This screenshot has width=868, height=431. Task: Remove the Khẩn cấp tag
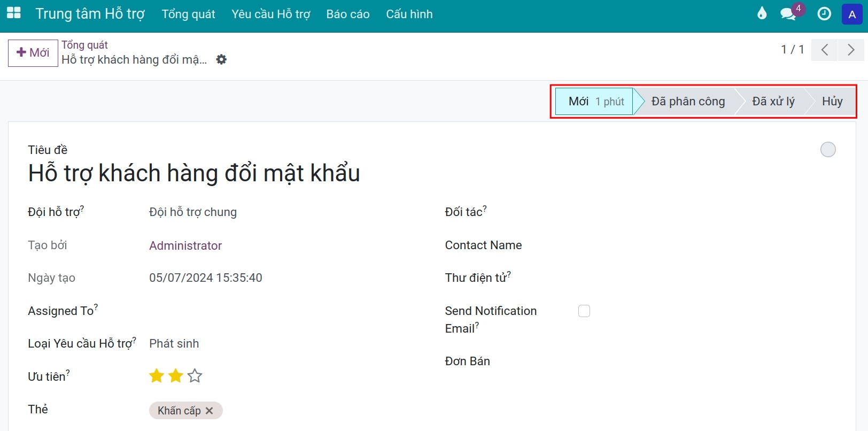[210, 411]
